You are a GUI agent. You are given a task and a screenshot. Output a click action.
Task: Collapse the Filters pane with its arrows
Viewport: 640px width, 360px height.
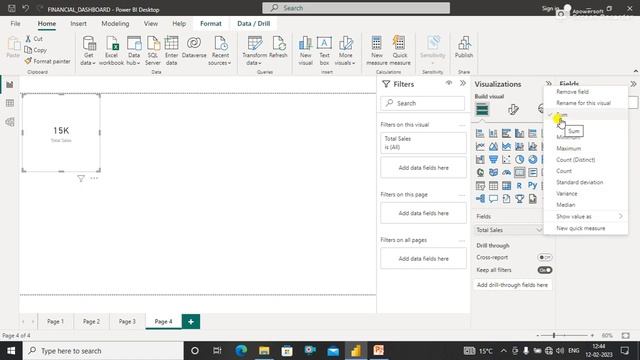click(x=463, y=83)
